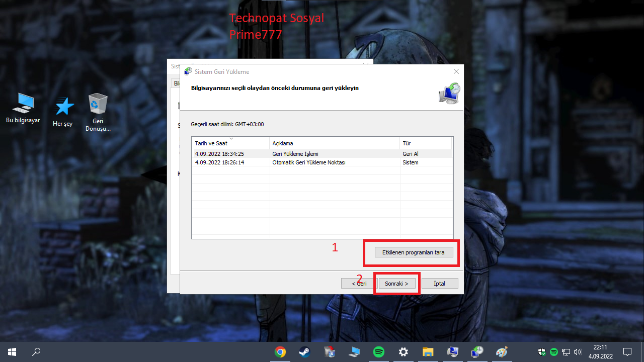The height and width of the screenshot is (362, 644).
Task: Cancel with the İptal button
Action: pyautogui.click(x=440, y=284)
